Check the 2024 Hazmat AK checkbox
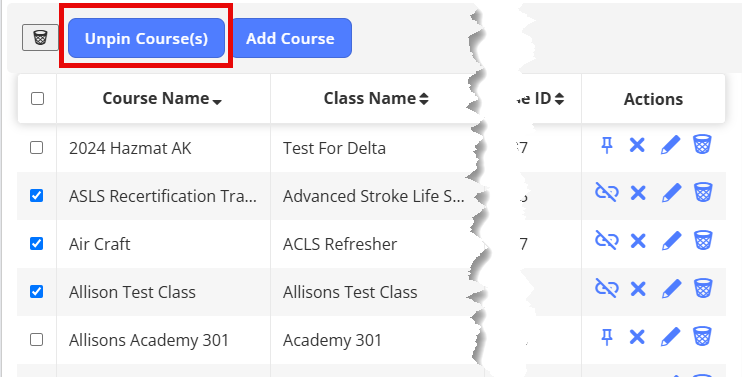The image size is (742, 377). [36, 148]
